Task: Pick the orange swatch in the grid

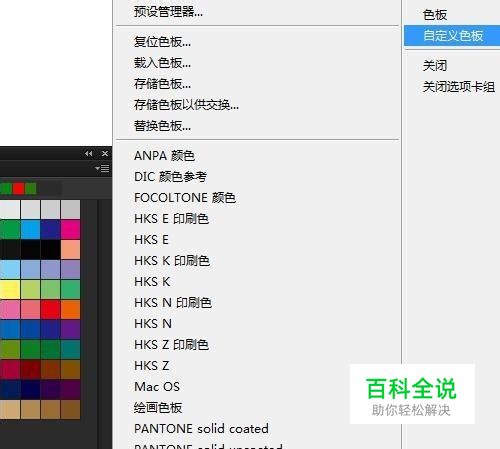Action: pyautogui.click(x=71, y=309)
